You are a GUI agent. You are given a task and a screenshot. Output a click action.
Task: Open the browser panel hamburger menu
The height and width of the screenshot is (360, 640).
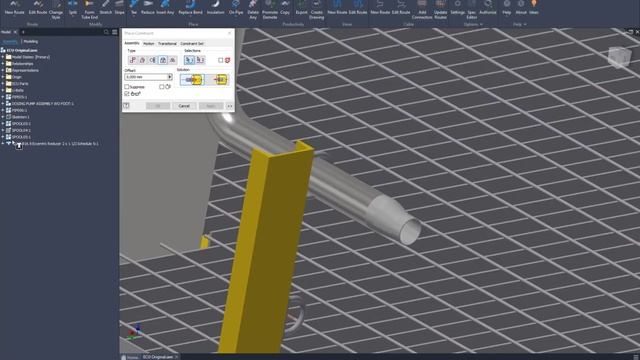click(115, 32)
